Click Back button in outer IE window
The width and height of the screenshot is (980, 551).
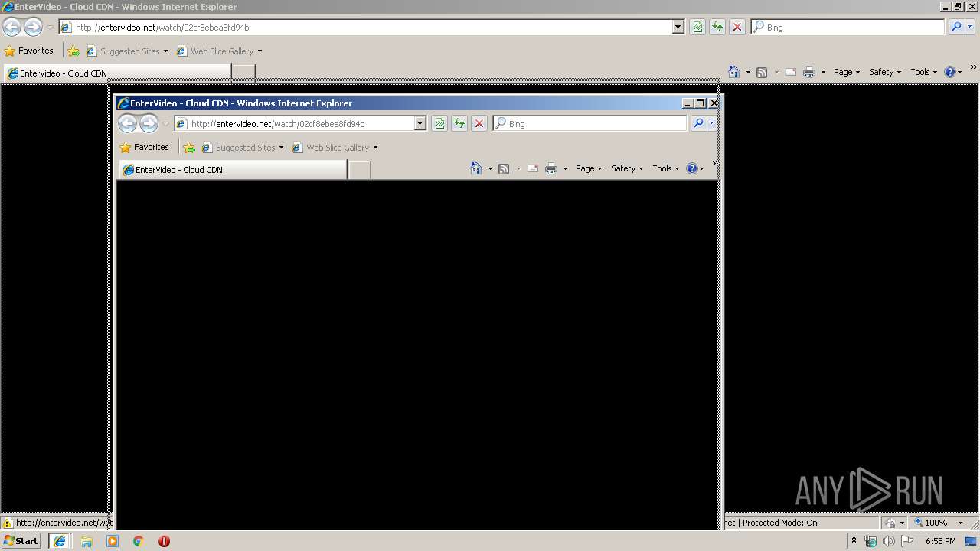(x=11, y=27)
